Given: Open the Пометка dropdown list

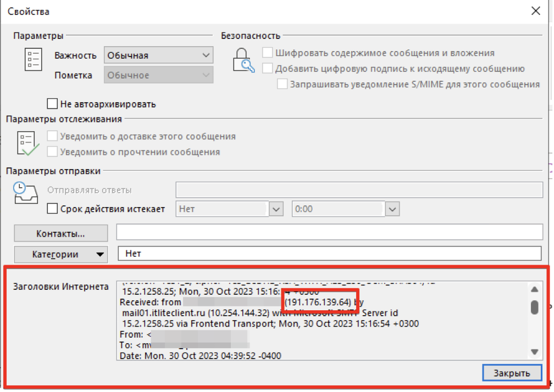Looking at the screenshot, I should tap(158, 75).
